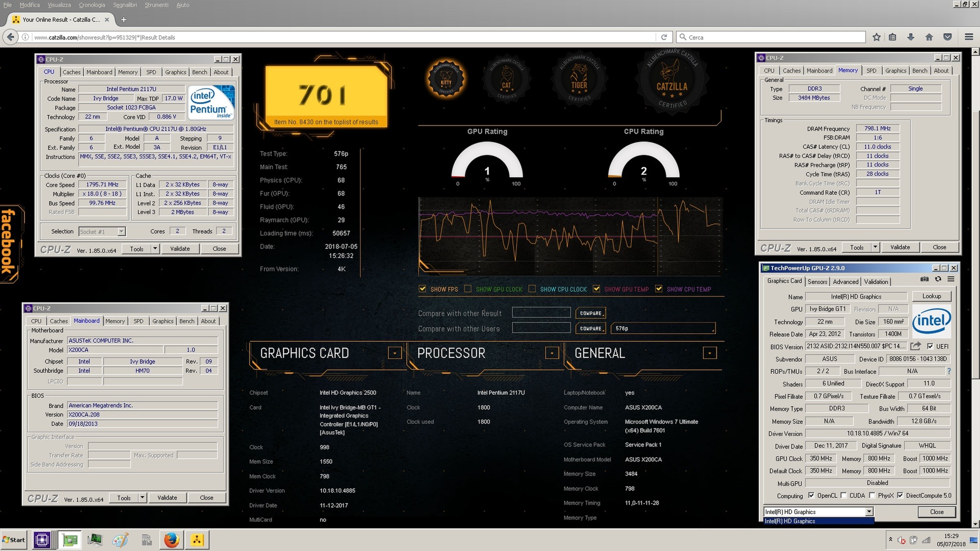Click Validate in the top-left CPU-Z window
The image size is (980, 551).
point(180,249)
